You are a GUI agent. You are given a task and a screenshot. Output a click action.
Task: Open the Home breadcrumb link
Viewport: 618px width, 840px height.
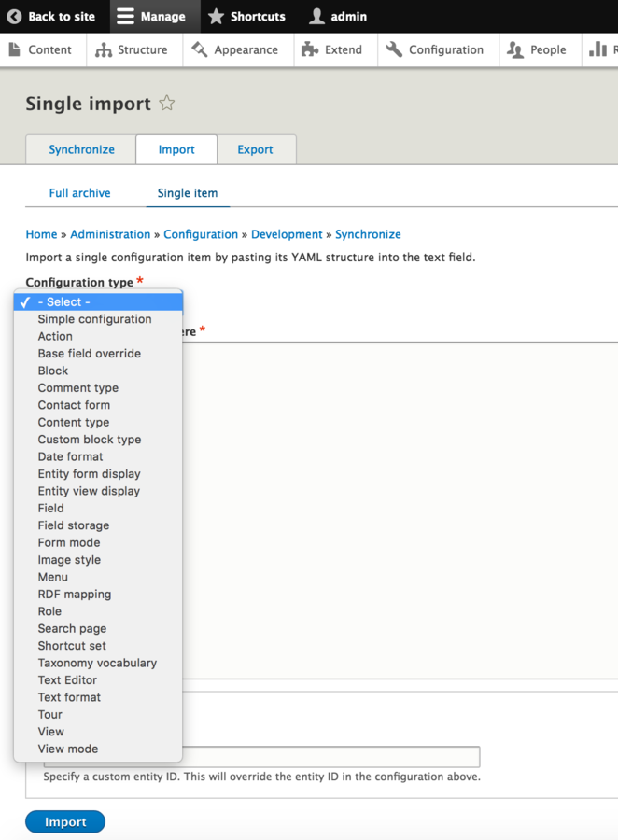[x=41, y=234]
